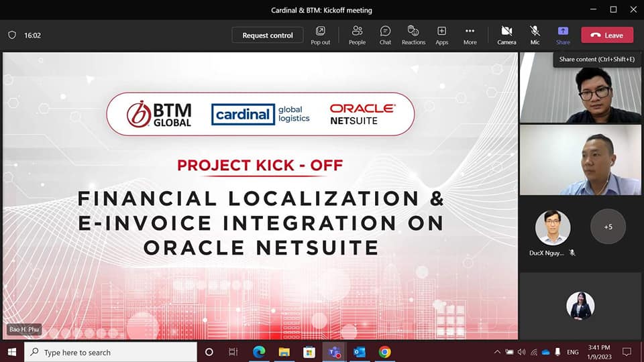Open Google Chrome from the taskbar

(x=385, y=352)
